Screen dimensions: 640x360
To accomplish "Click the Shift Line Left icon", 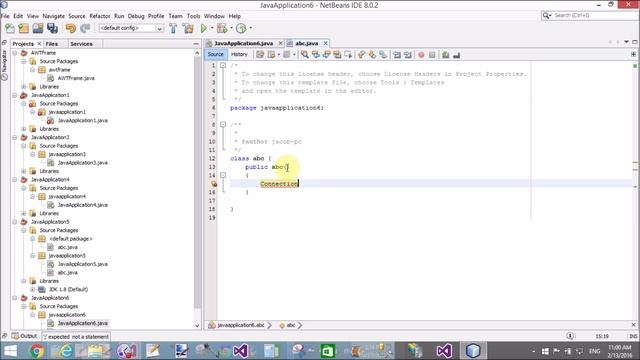I will [397, 55].
